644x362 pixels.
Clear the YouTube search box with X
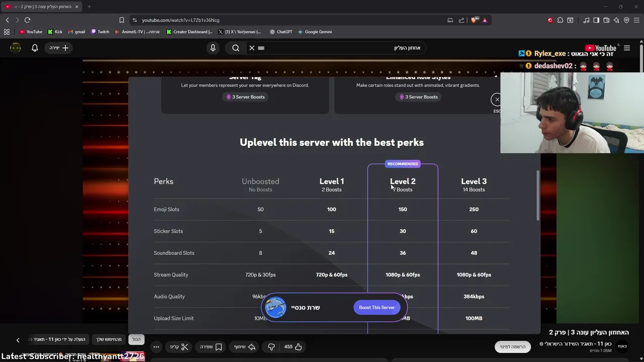[252, 48]
